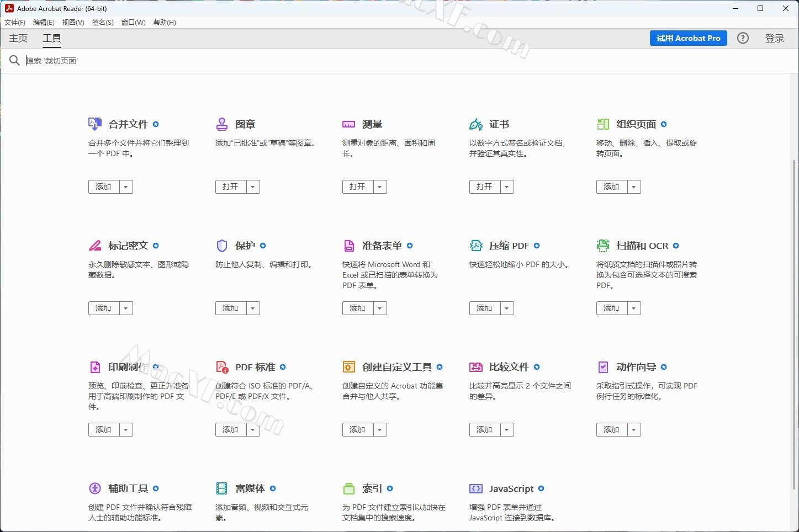799x532 pixels.
Task: Open the 编辑(E) menu
Action: [44, 23]
